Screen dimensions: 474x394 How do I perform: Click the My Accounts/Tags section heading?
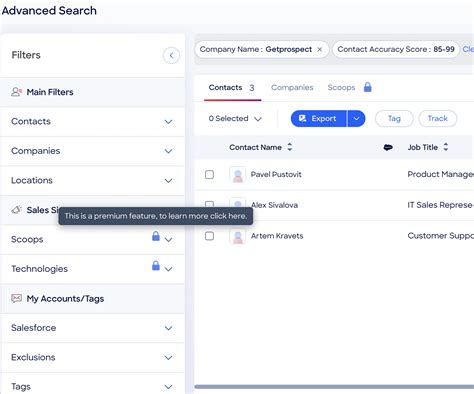[65, 299]
